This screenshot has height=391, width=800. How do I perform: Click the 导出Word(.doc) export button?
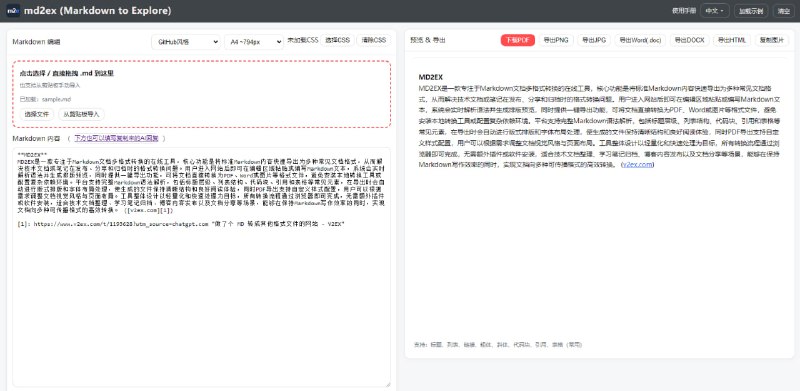pyautogui.click(x=640, y=40)
